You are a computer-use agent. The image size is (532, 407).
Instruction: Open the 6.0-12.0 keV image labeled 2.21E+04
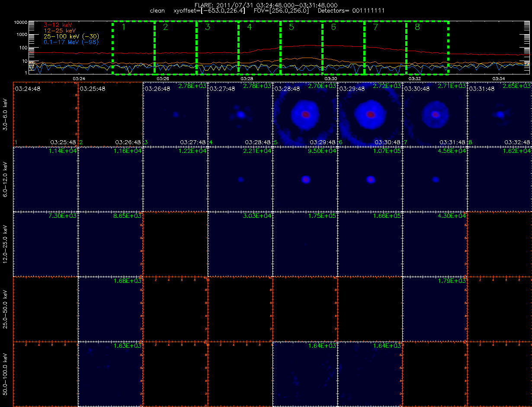pyautogui.click(x=240, y=179)
